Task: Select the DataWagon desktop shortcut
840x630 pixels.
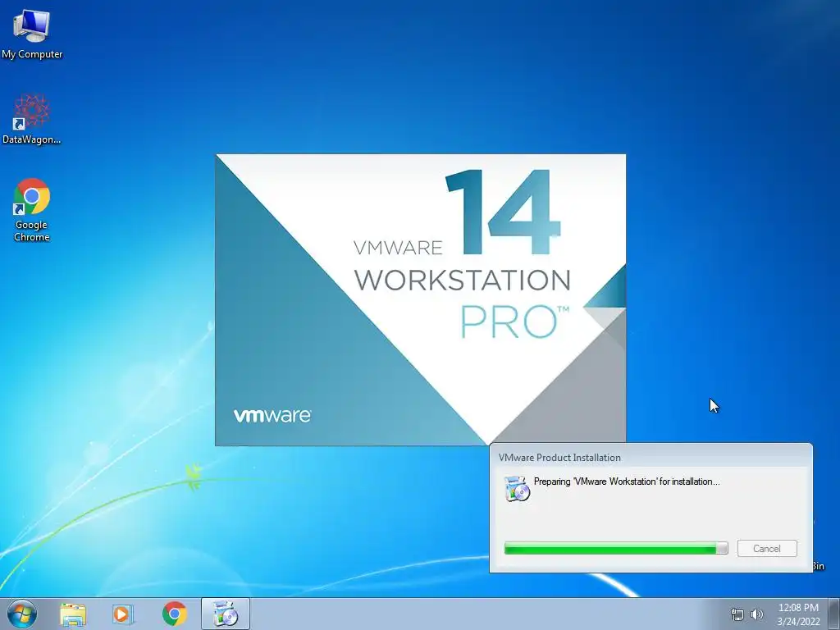Action: (32, 120)
